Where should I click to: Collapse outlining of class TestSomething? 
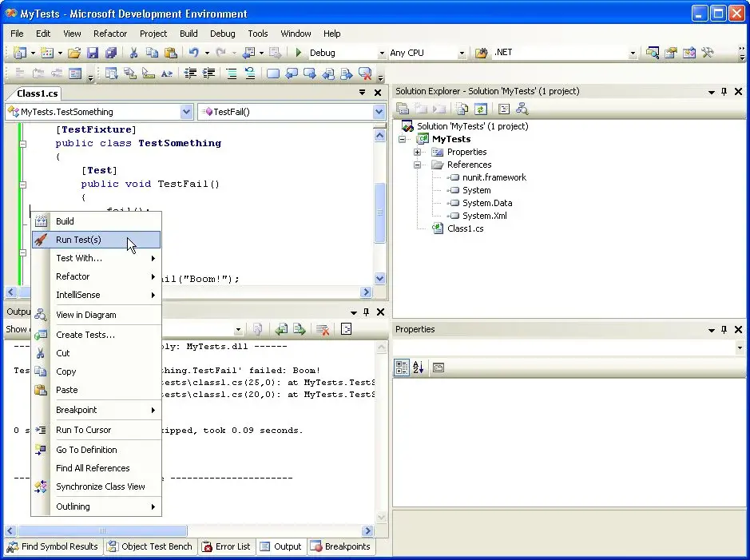pyautogui.click(x=22, y=144)
